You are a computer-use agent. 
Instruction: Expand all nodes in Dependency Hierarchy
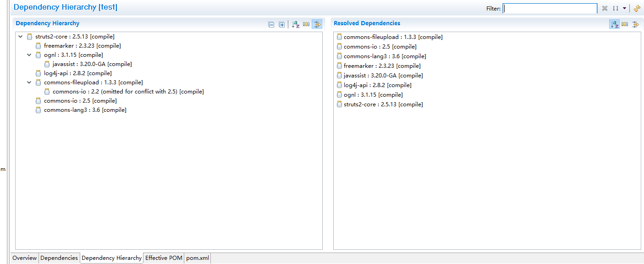282,25
